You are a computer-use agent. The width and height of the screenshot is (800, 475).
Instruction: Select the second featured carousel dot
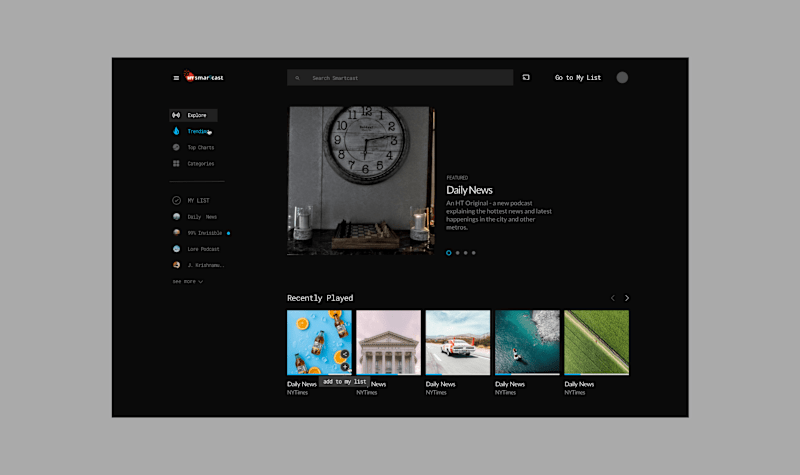(x=458, y=253)
